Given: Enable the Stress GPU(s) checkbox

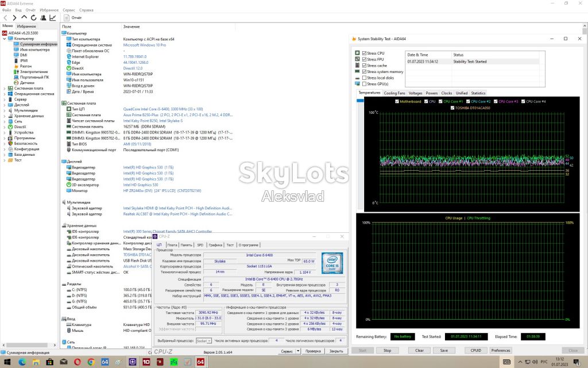Looking at the screenshot, I should (364, 84).
